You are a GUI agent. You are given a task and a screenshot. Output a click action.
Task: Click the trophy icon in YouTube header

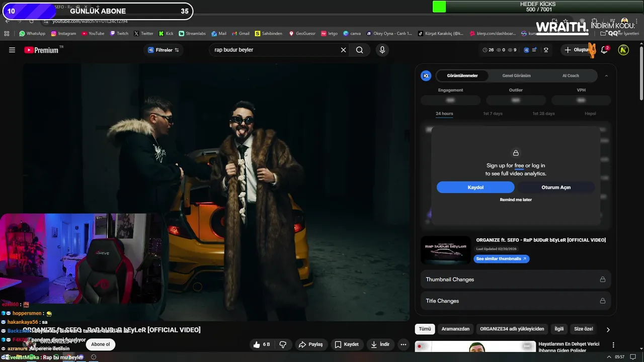(546, 50)
